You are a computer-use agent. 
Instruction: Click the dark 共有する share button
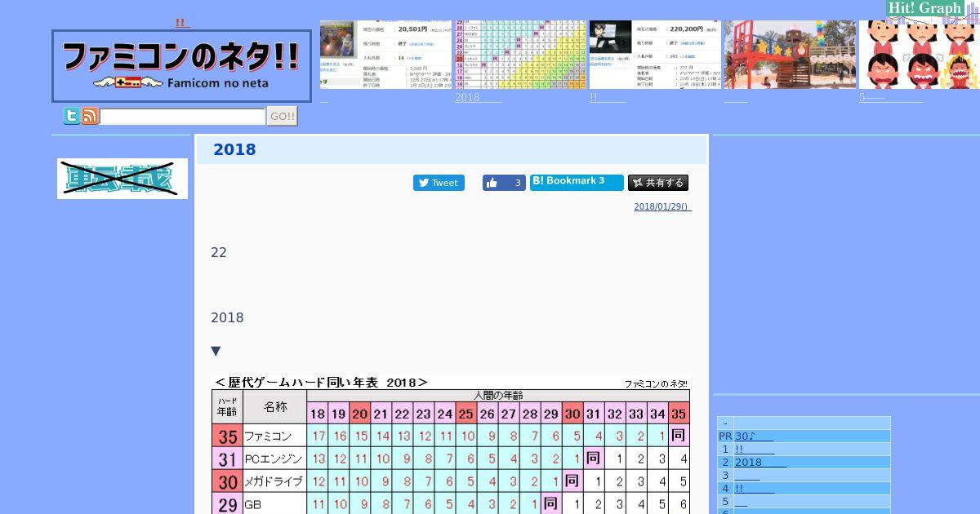[658, 183]
